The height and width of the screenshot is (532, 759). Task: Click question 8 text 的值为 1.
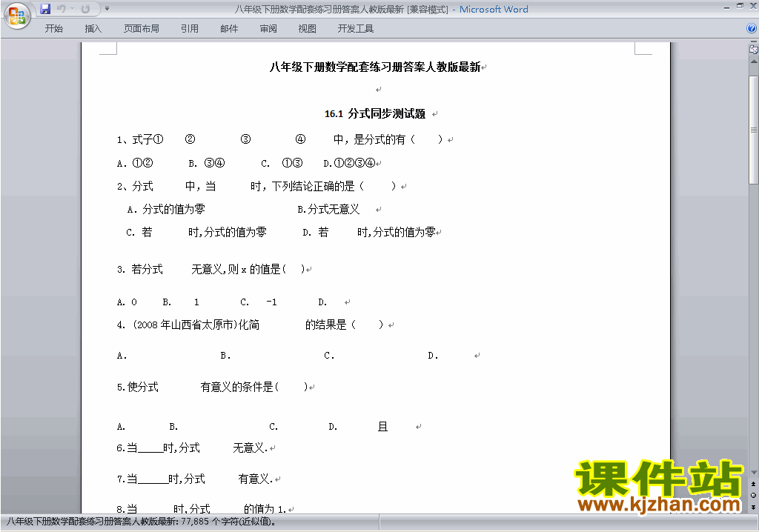(265, 509)
